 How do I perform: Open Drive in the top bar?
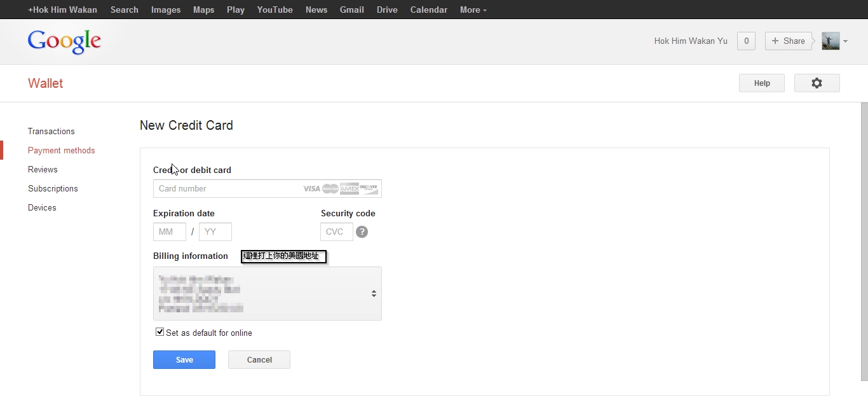click(387, 10)
